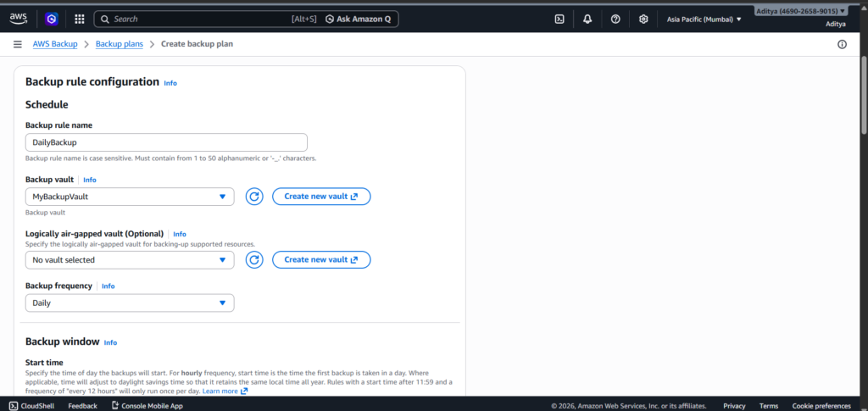Go to Backup plans breadcrumb

120,44
